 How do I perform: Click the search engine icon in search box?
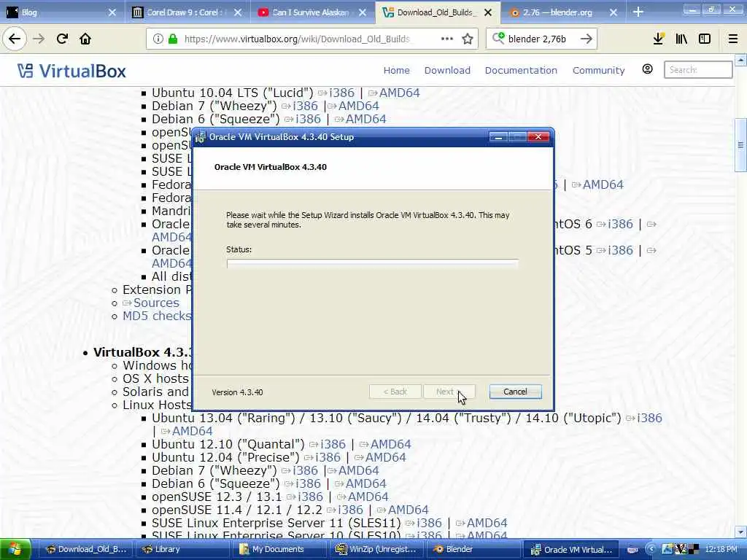tap(498, 38)
